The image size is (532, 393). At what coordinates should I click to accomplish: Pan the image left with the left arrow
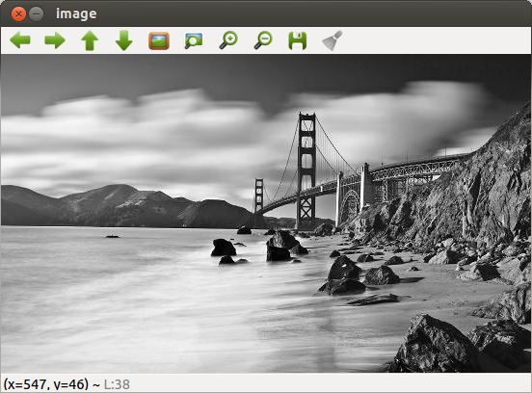click(20, 40)
